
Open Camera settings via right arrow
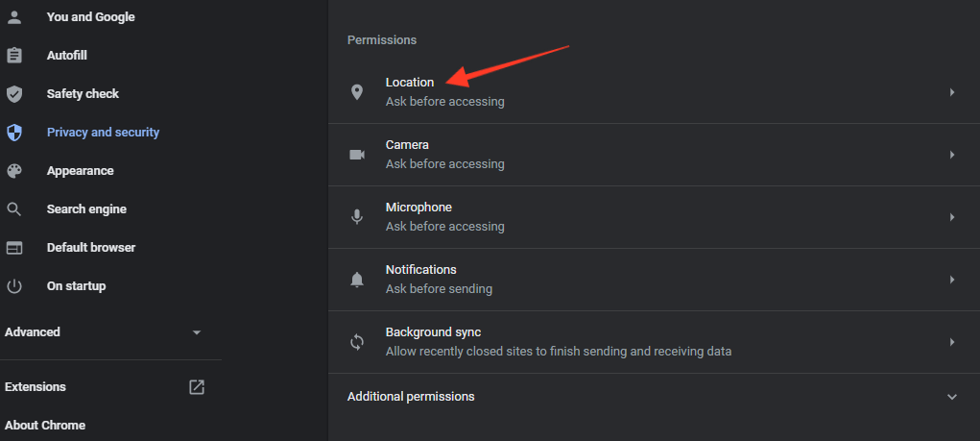pos(952,155)
